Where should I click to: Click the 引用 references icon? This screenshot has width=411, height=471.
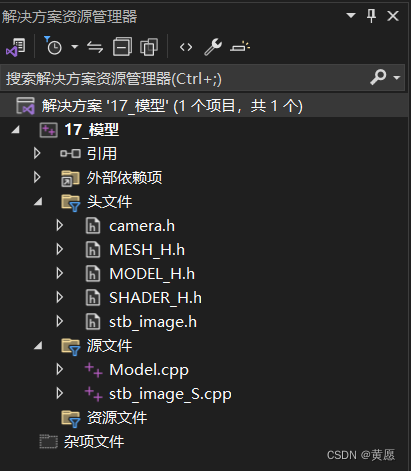(x=70, y=154)
